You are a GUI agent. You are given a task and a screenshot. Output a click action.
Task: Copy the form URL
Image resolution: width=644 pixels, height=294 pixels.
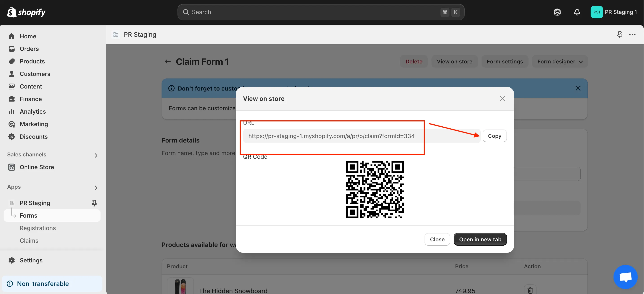pyautogui.click(x=494, y=136)
